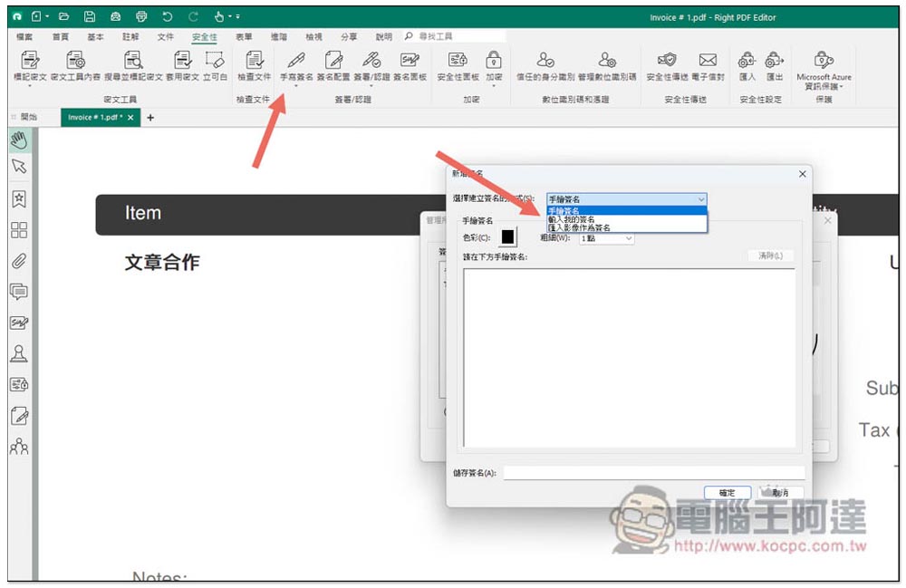Switch to the 註解 ribbon tab
The width and height of the screenshot is (906, 588).
(130, 37)
